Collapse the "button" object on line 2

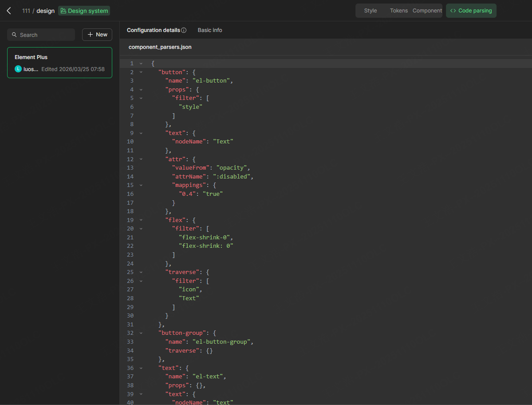tap(141, 72)
